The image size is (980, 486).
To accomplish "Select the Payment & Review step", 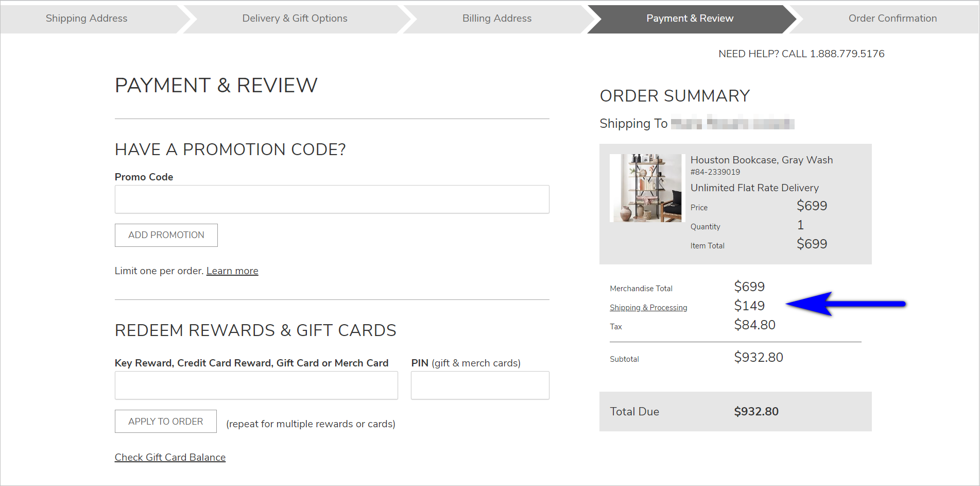I will pos(690,18).
